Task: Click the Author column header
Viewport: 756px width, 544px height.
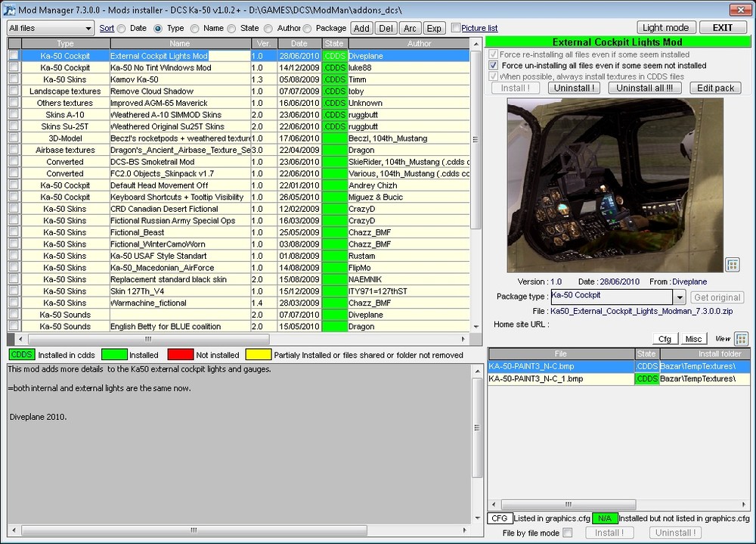Action: click(420, 44)
